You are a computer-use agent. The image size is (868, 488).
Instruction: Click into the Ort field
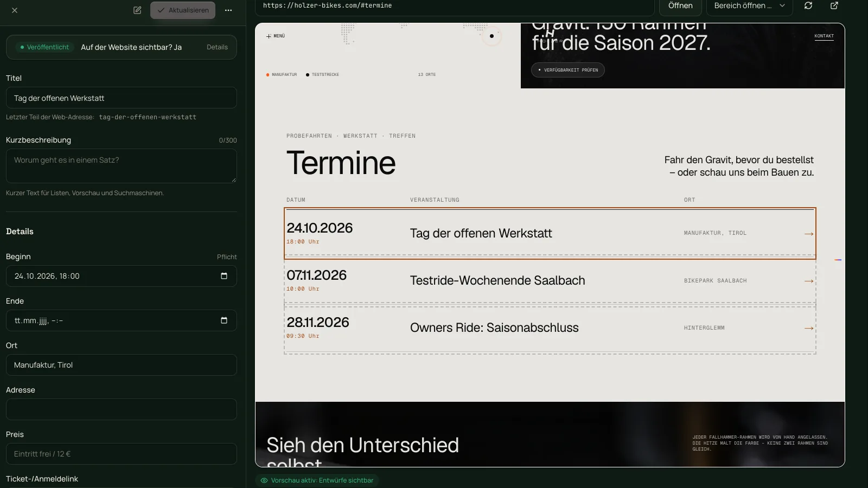tap(122, 365)
